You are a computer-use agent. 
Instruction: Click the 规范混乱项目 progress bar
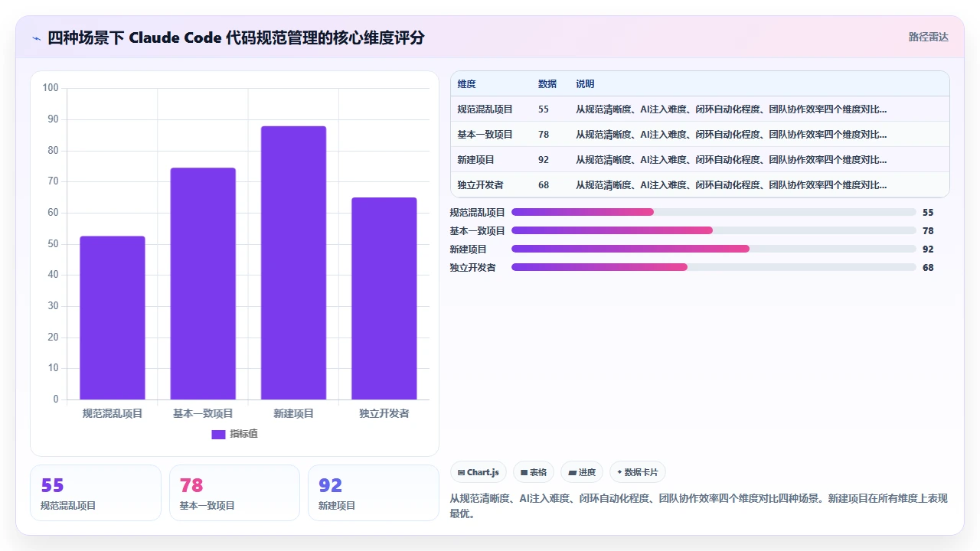[714, 212]
